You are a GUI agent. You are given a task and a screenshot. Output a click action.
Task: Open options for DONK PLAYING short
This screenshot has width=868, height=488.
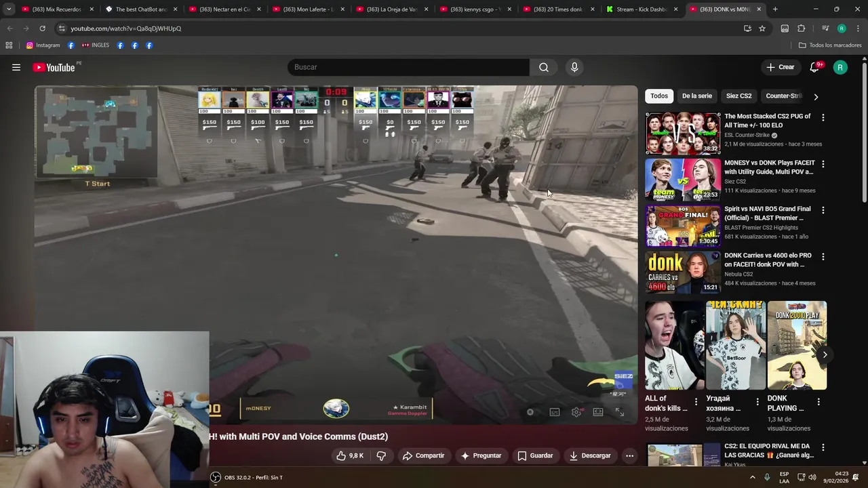click(x=818, y=402)
